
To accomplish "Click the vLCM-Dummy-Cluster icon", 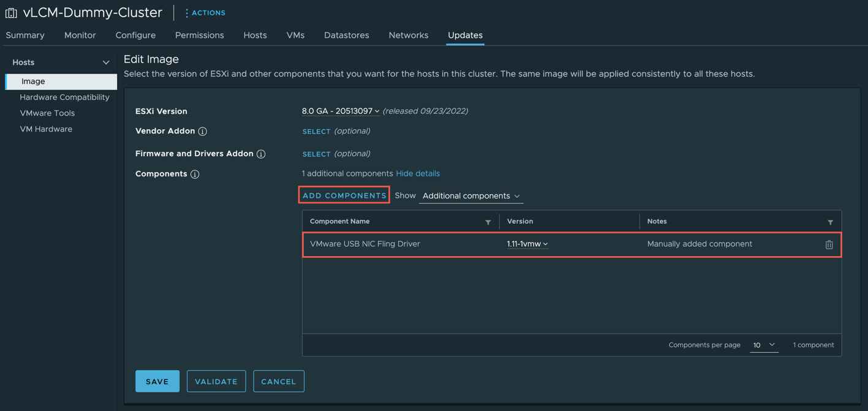I will click(x=10, y=12).
